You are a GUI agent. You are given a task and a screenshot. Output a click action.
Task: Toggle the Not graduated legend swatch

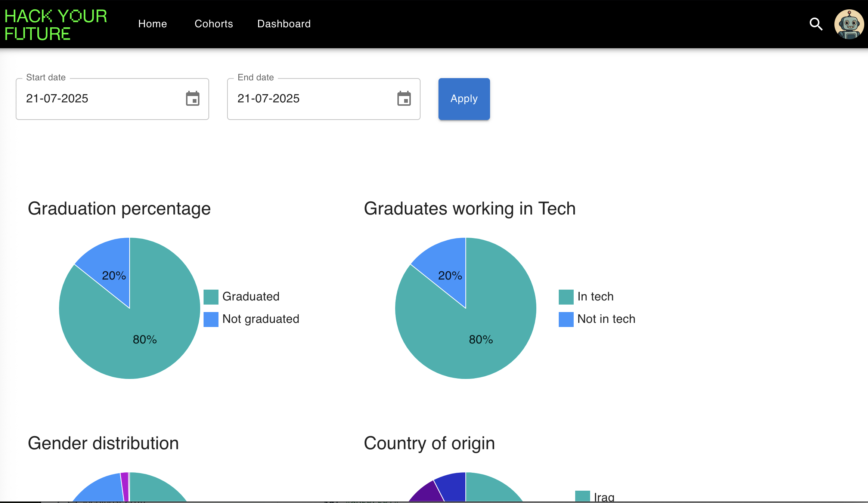[x=211, y=319]
